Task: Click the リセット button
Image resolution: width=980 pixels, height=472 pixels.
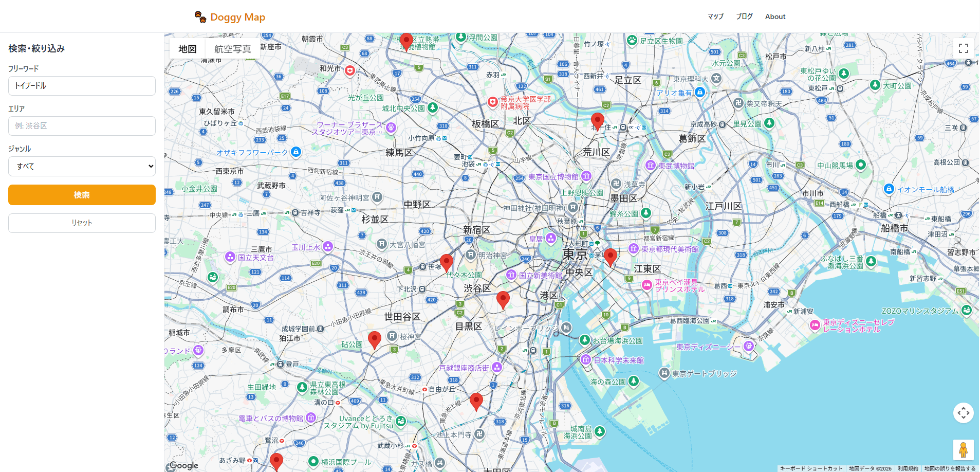Action: (x=82, y=223)
